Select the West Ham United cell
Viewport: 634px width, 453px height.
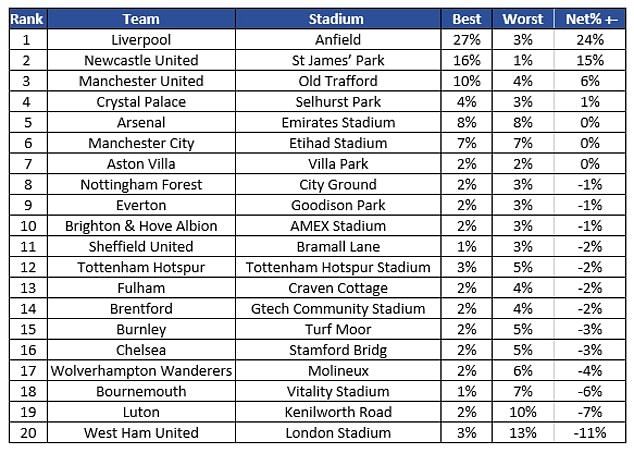140,433
